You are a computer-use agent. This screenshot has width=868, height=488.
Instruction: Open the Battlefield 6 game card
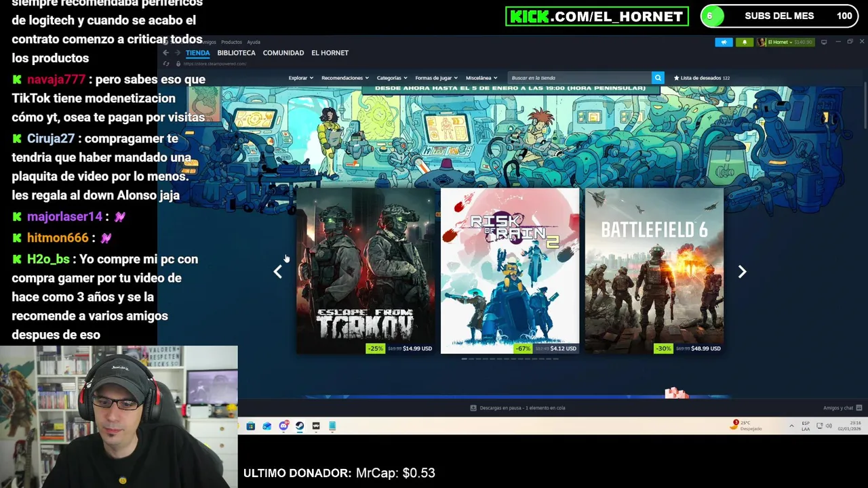(x=654, y=270)
